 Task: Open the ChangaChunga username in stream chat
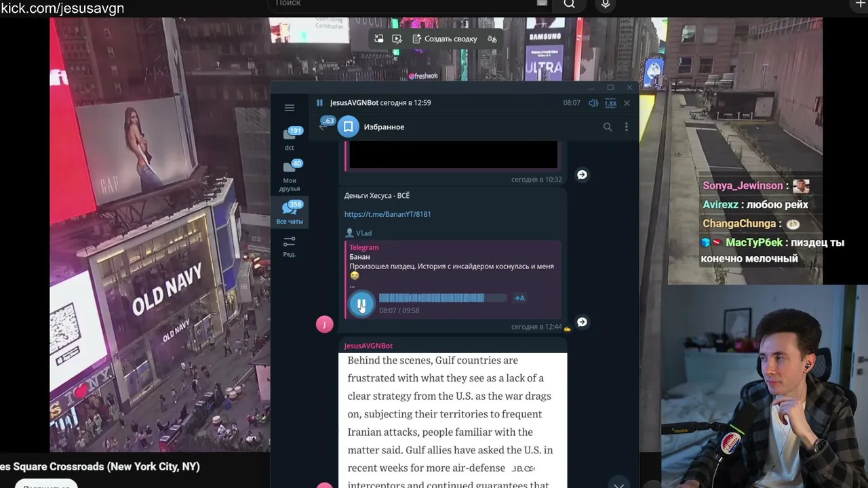tap(739, 224)
